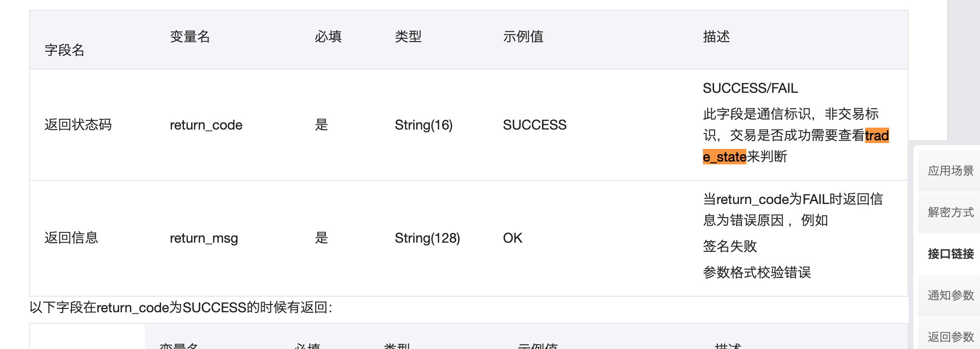
Task: Jump to the 解密方式 section
Action: pyautogui.click(x=950, y=212)
